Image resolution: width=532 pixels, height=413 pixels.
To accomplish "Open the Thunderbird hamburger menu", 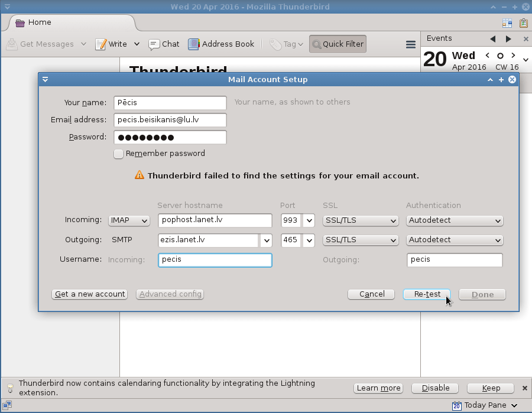I will click(x=411, y=44).
